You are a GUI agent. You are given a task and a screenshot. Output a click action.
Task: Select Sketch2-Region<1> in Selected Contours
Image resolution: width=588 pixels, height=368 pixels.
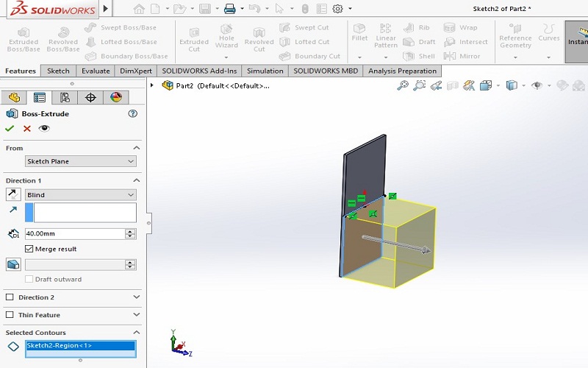(81, 345)
